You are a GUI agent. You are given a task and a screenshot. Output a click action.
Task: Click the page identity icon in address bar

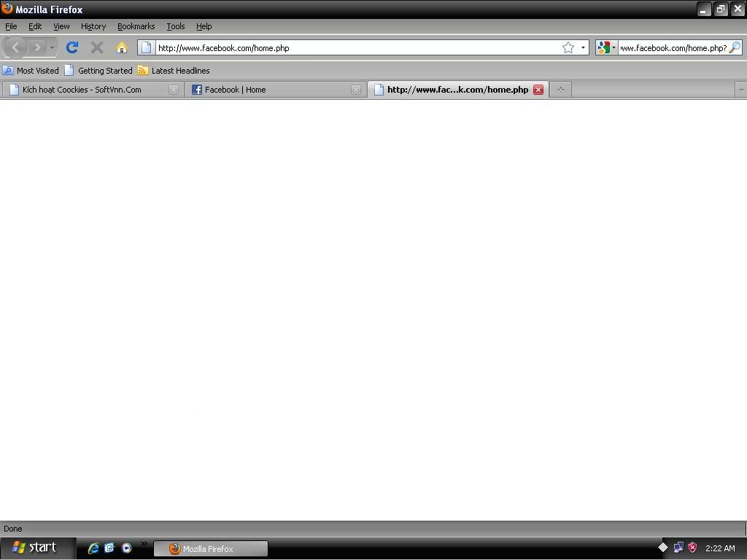point(147,47)
